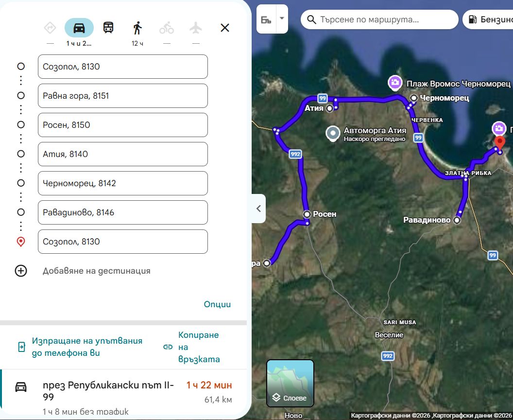Click the Росен, 8150 destination field
The width and height of the screenshot is (513, 420).
click(123, 125)
